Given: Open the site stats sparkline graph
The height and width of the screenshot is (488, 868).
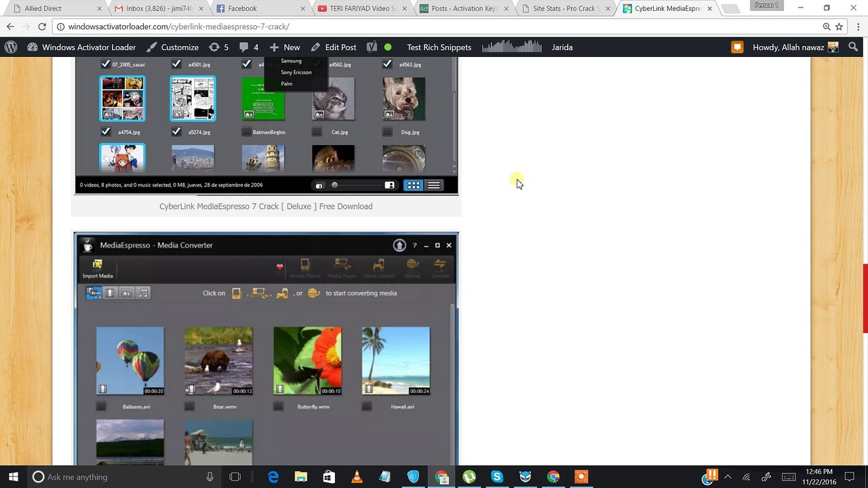Looking at the screenshot, I should (512, 47).
